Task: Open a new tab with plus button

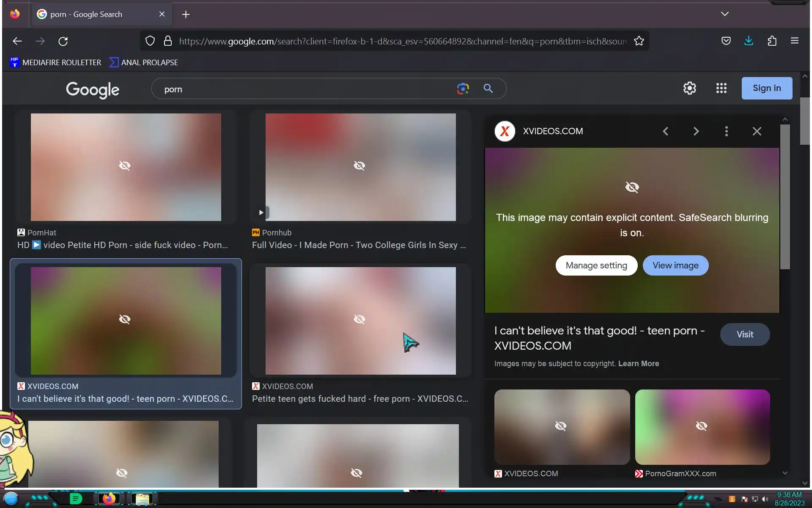Action: (x=186, y=14)
